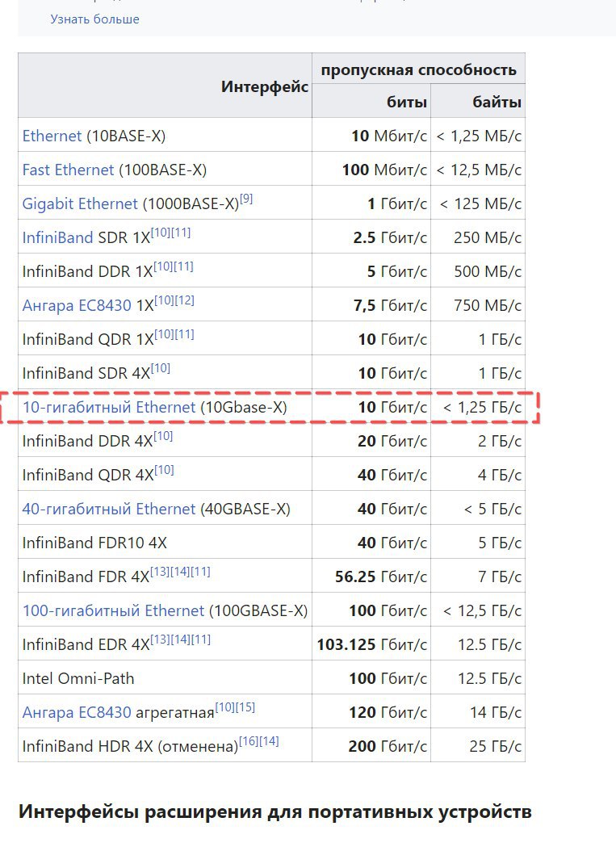Click the InfiniBand SDR 4X row name
This screenshot has width=616, height=847.
click(86, 373)
